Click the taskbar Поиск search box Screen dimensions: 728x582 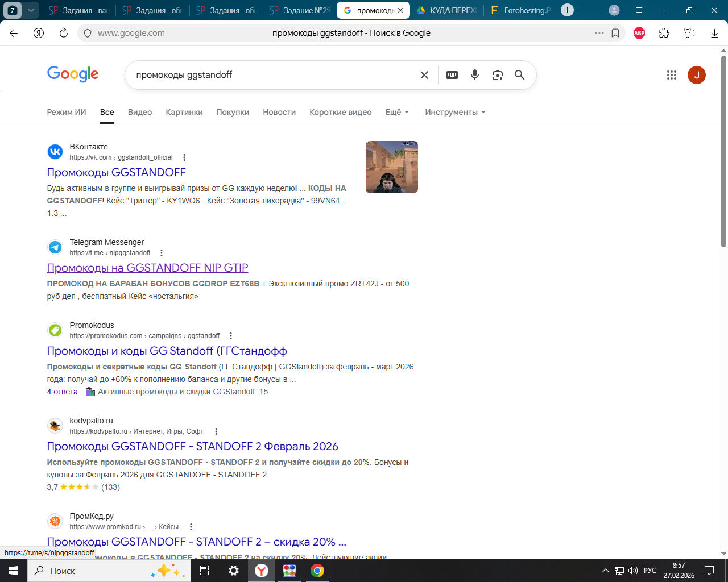(x=109, y=571)
